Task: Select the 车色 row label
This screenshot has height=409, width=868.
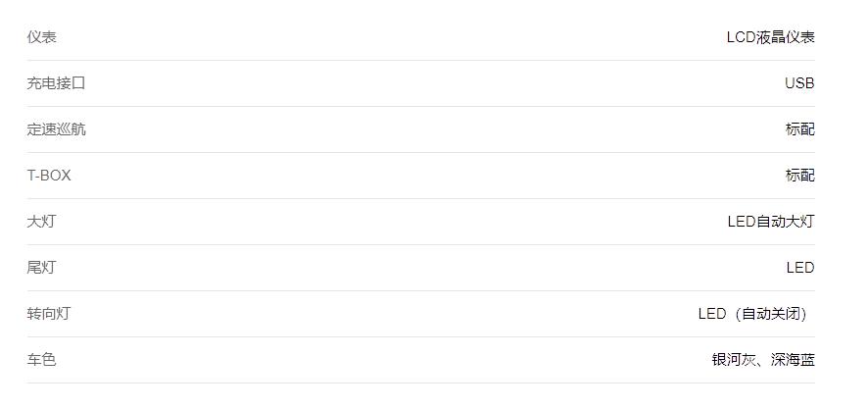Action: click(x=41, y=360)
